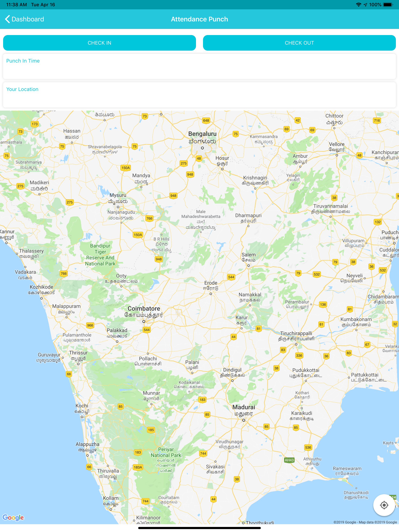Tap the green AH43 route shield
Image resolution: width=399 pixels, height=532 pixels.
289,460
